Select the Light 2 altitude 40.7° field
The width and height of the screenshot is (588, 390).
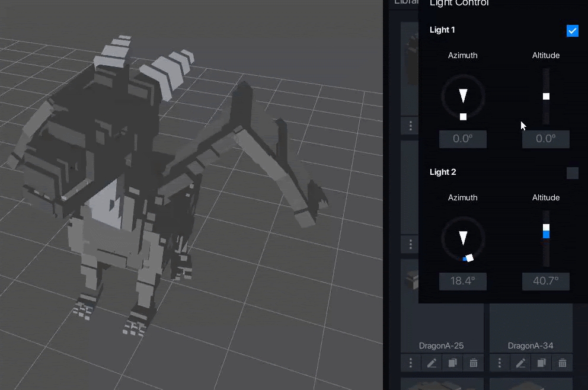tap(545, 282)
